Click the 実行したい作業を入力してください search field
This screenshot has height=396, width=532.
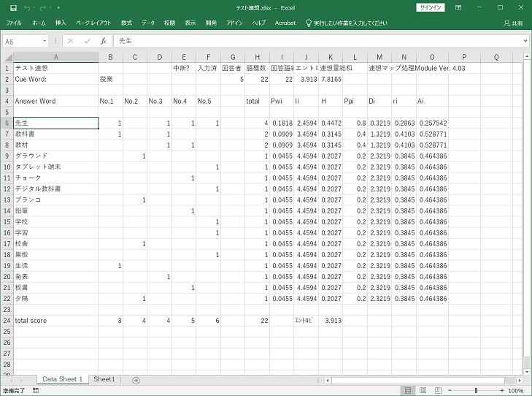click(x=350, y=23)
